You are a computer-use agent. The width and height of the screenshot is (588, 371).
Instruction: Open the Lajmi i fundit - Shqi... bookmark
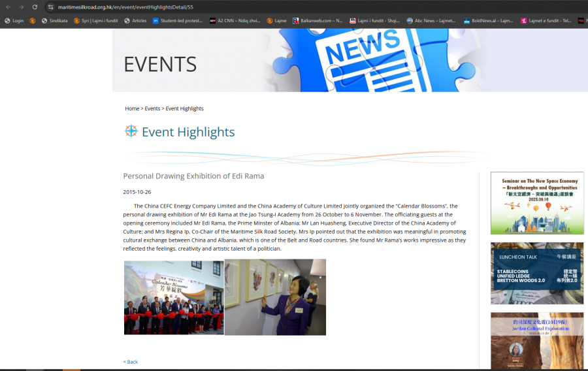tap(374, 21)
